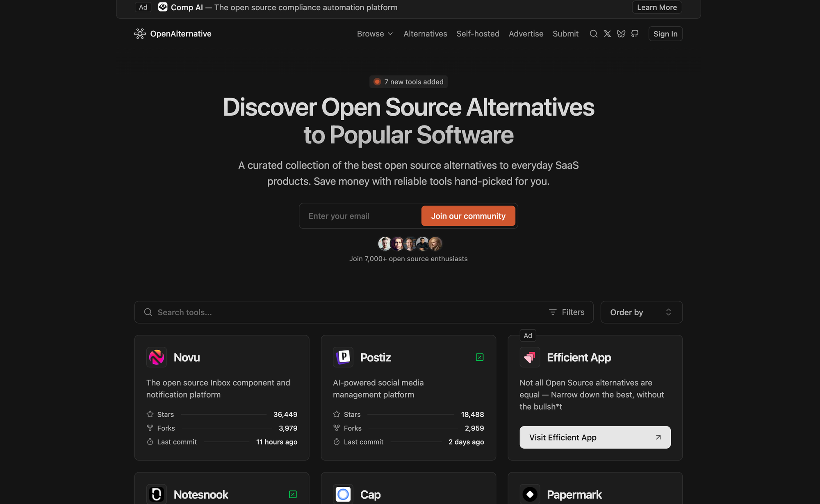This screenshot has height=504, width=820.
Task: Open the Notesnook card title
Action: click(201, 494)
